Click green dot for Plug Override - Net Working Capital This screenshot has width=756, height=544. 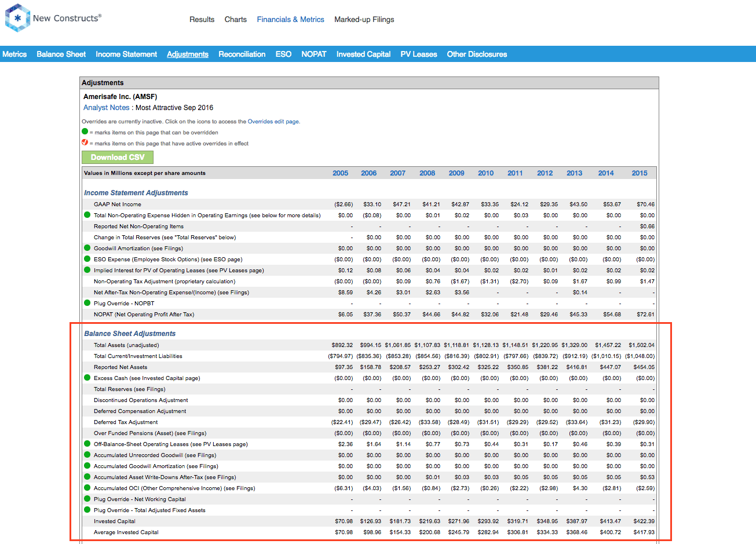click(x=87, y=499)
